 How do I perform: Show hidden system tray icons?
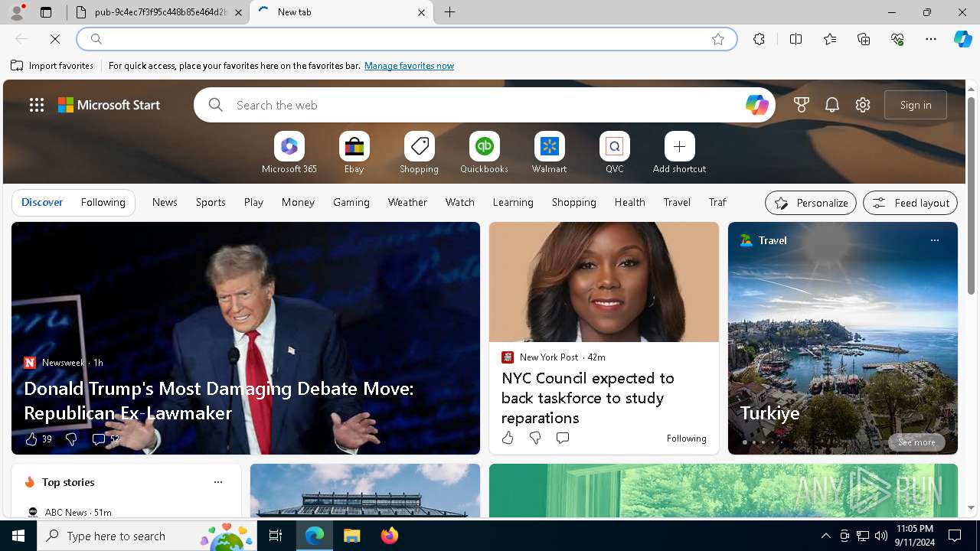click(825, 536)
